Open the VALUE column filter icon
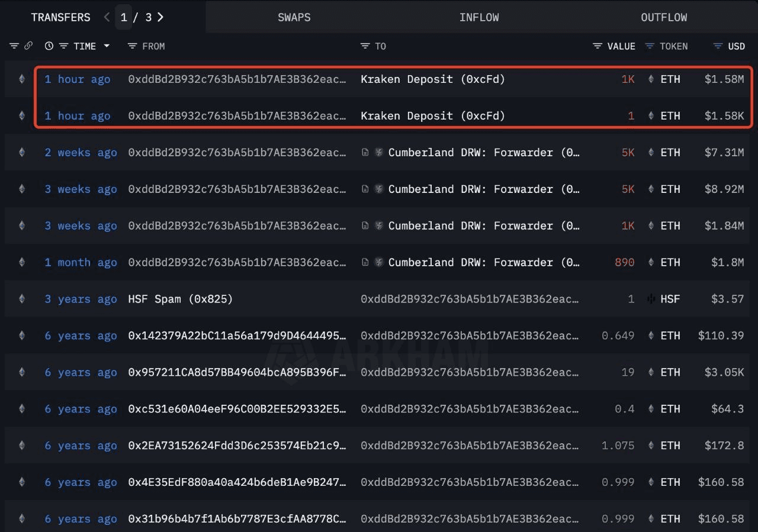This screenshot has width=758, height=532. pos(598,46)
